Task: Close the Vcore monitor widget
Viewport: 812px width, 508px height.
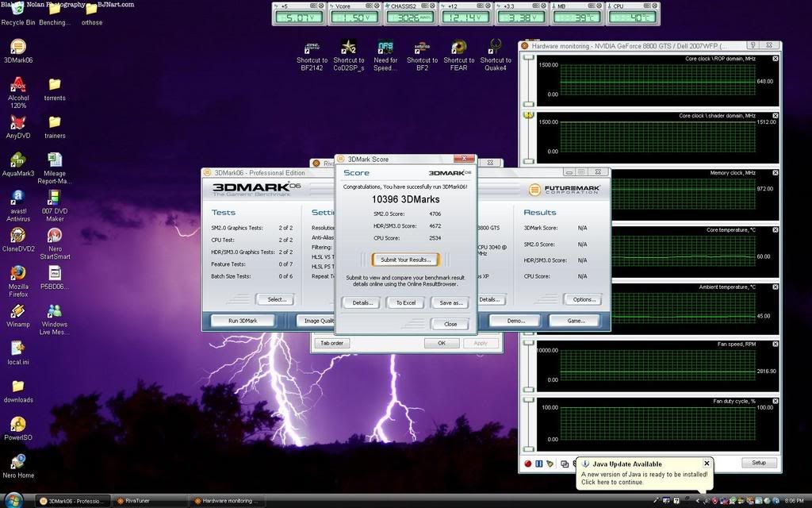Action: (377, 6)
